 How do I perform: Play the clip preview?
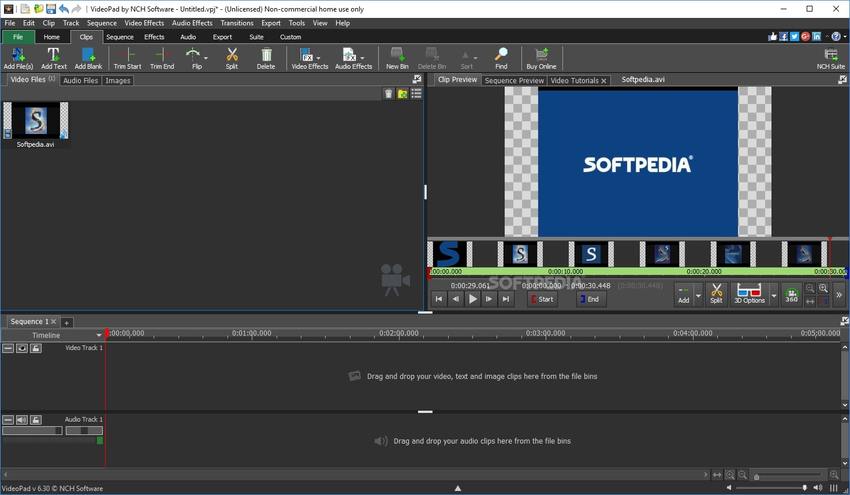tap(473, 299)
